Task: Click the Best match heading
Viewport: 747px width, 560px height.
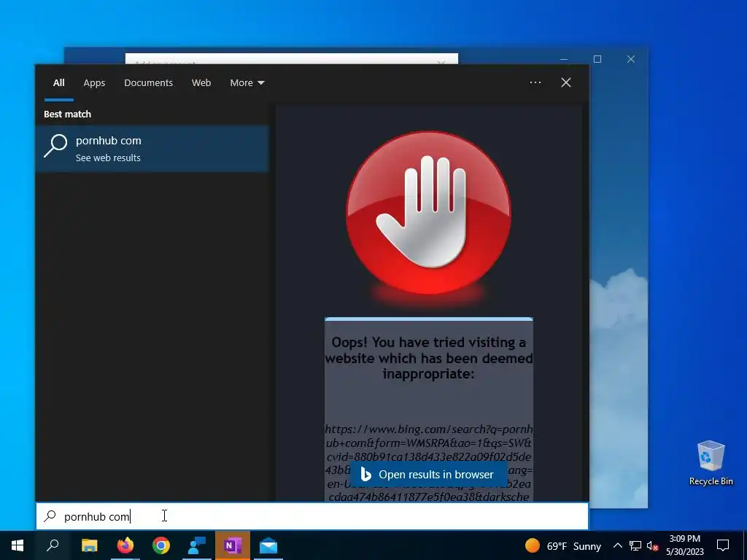Action: [x=67, y=114]
